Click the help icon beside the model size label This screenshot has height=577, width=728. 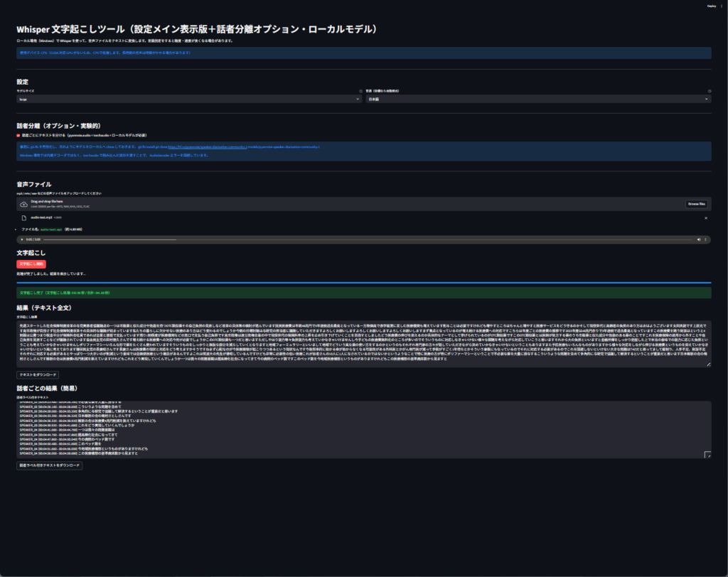(360, 91)
